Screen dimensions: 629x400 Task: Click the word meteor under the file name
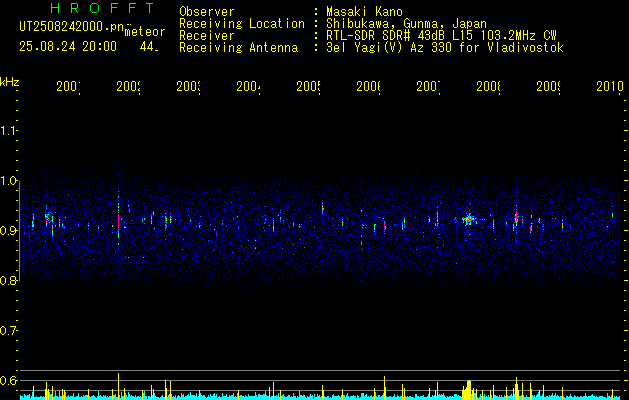pos(145,32)
